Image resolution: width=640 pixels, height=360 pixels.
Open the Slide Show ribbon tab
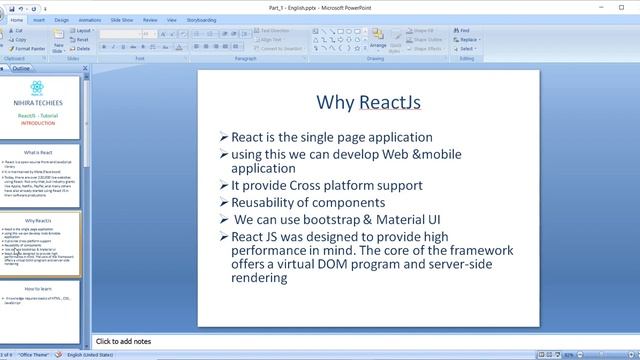click(122, 20)
